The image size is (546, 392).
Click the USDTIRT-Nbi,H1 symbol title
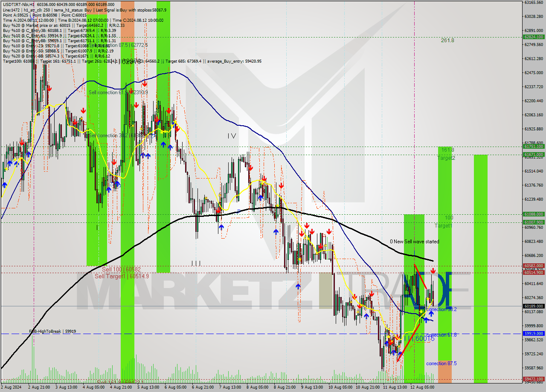click(x=19, y=4)
